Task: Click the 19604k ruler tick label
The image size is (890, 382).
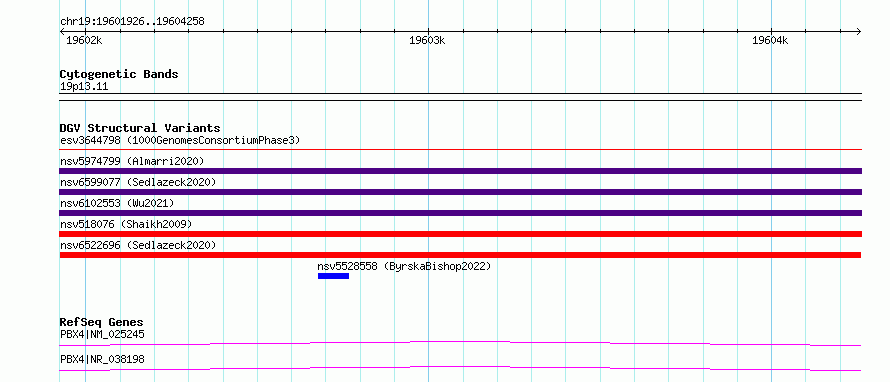Action: tap(770, 40)
